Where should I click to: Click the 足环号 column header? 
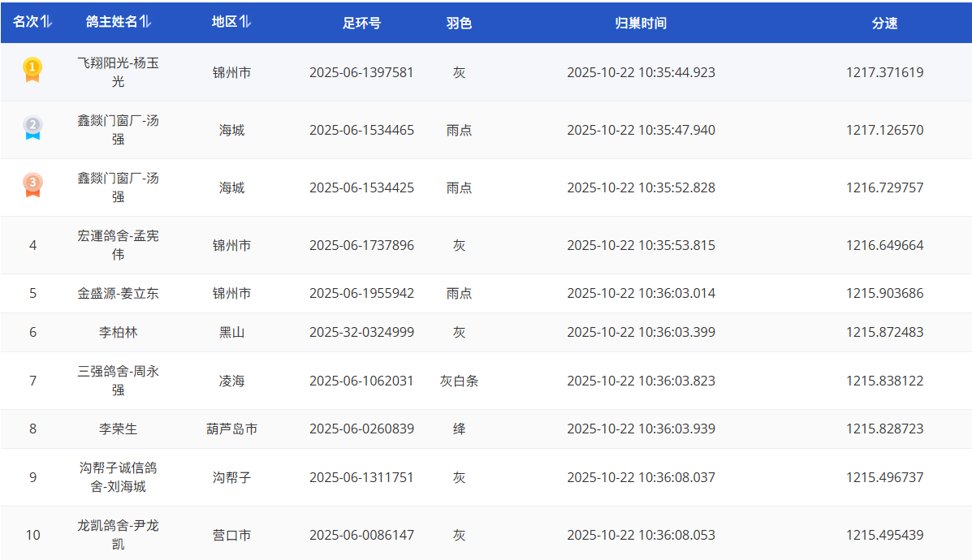point(361,24)
